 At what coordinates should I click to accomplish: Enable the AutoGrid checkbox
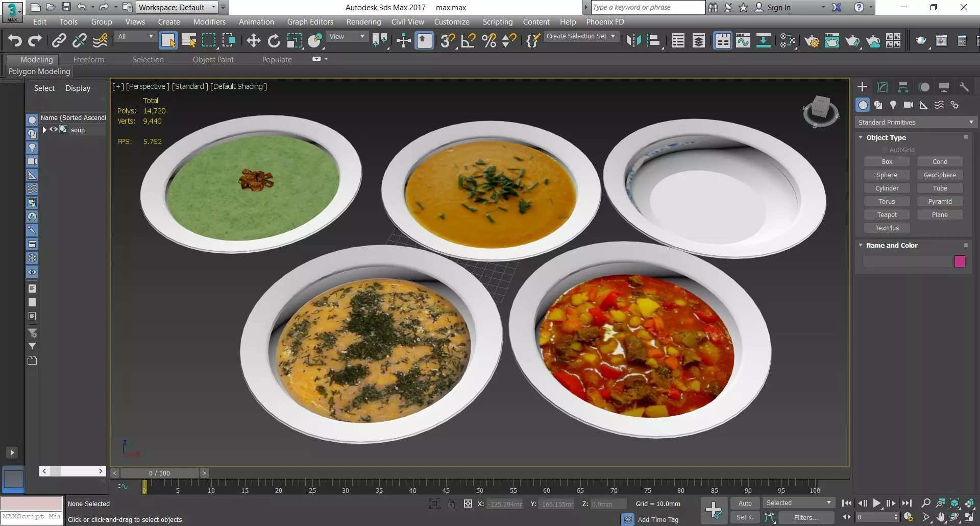tap(885, 150)
